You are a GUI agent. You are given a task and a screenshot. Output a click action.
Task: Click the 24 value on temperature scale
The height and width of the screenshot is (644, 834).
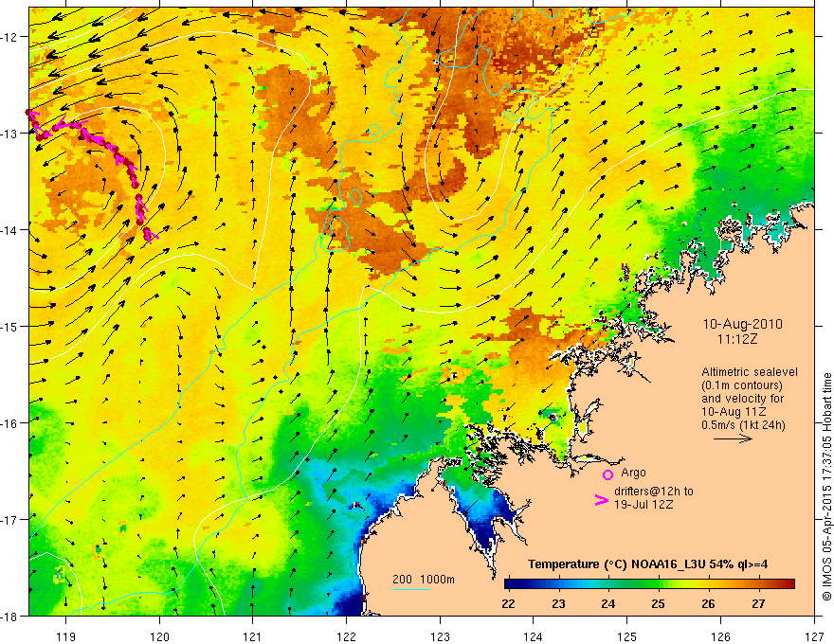pyautogui.click(x=607, y=603)
